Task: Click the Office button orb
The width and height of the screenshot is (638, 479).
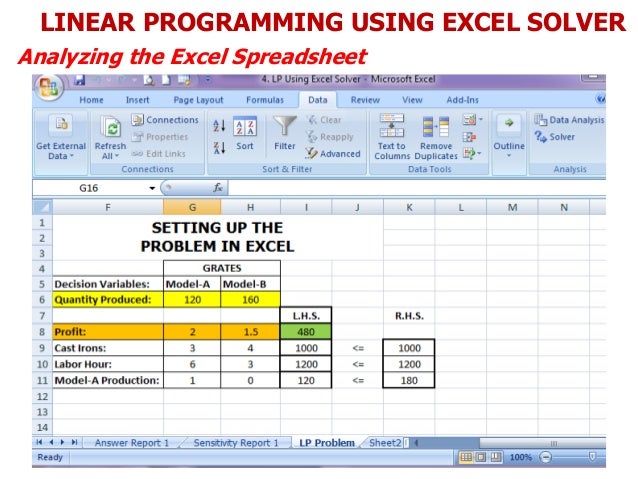Action: coord(49,88)
